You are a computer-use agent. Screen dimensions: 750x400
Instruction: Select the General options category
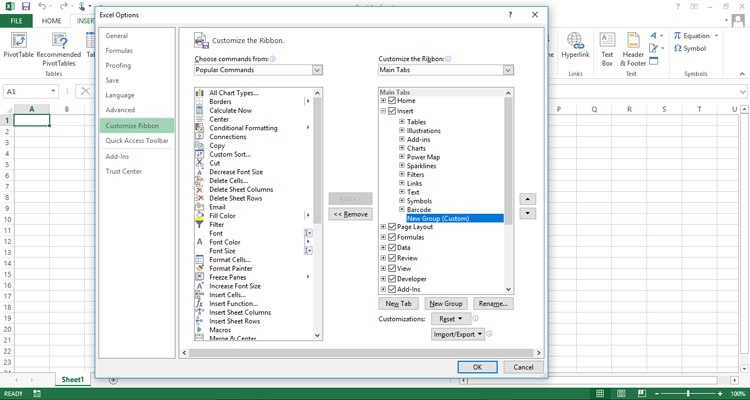[116, 36]
